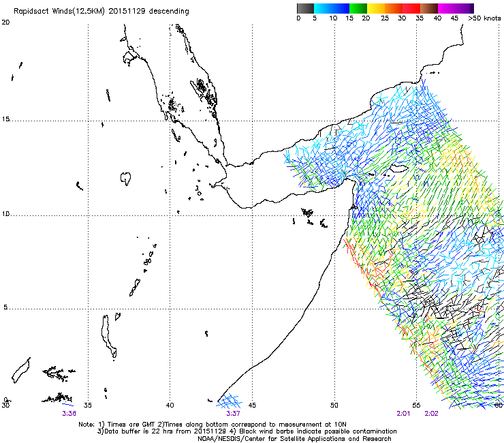Click the '30' longitude label on the bottom axis
The image size is (504, 443).
click(5, 406)
